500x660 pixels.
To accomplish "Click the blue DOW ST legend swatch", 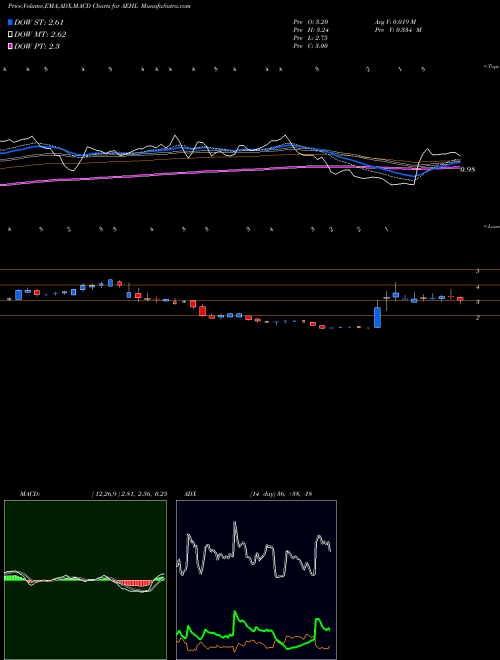I will pyautogui.click(x=11, y=22).
